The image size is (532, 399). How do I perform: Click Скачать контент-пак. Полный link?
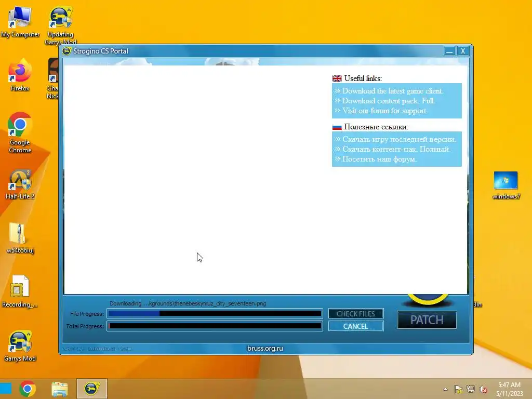coord(396,149)
